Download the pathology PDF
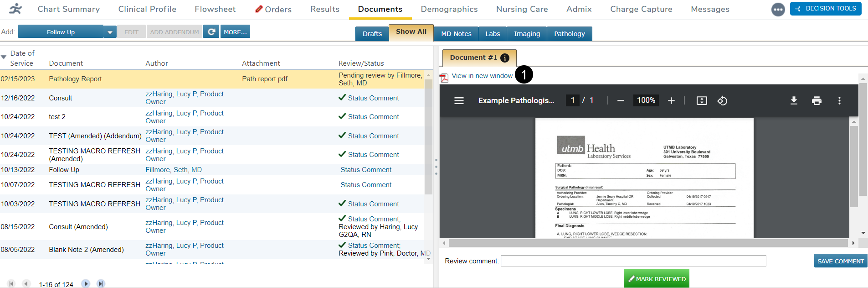The image size is (868, 288). [794, 100]
